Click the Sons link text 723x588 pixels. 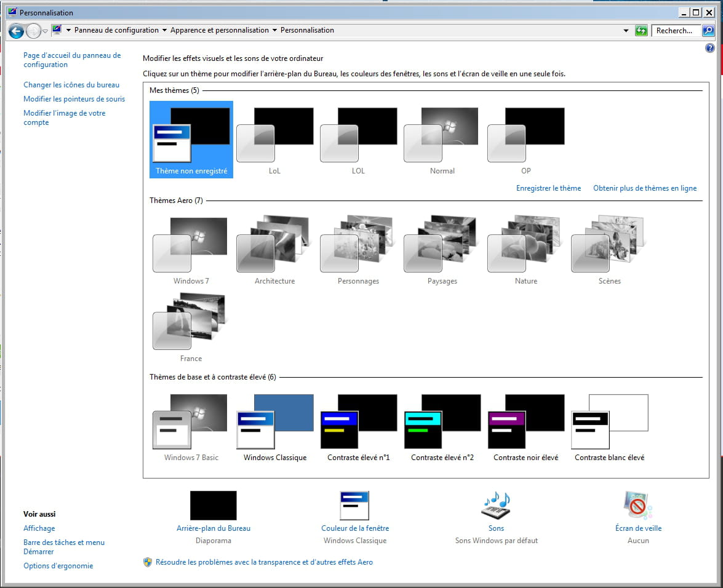pos(496,528)
